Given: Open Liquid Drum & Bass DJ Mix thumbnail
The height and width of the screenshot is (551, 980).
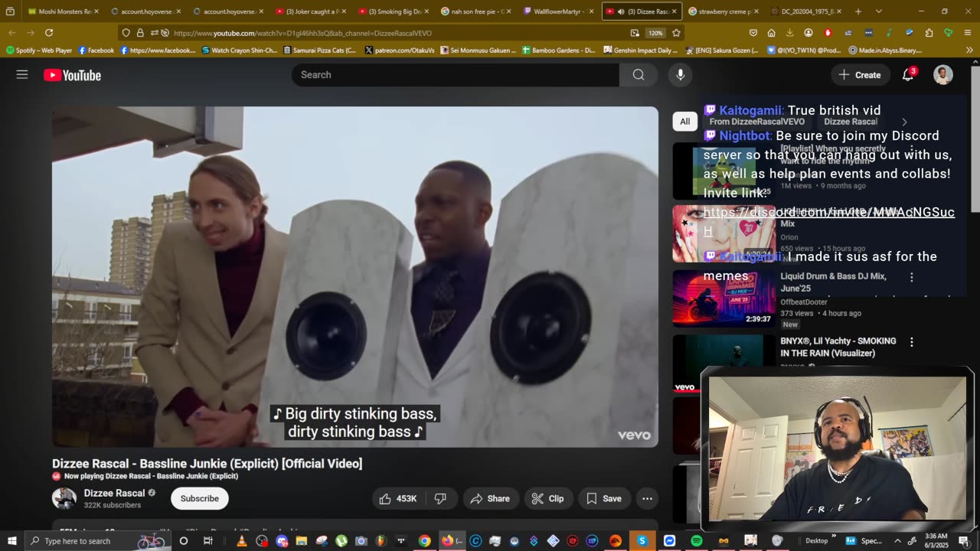Looking at the screenshot, I should tap(724, 298).
